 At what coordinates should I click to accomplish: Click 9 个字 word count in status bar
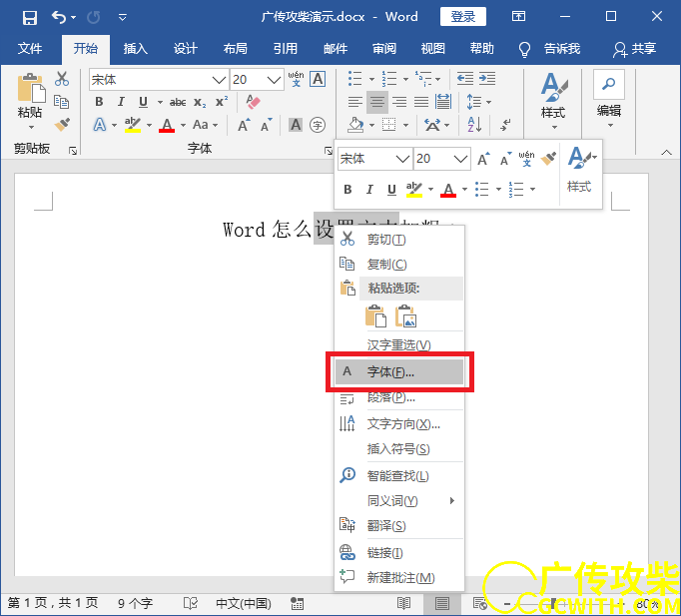[x=136, y=603]
